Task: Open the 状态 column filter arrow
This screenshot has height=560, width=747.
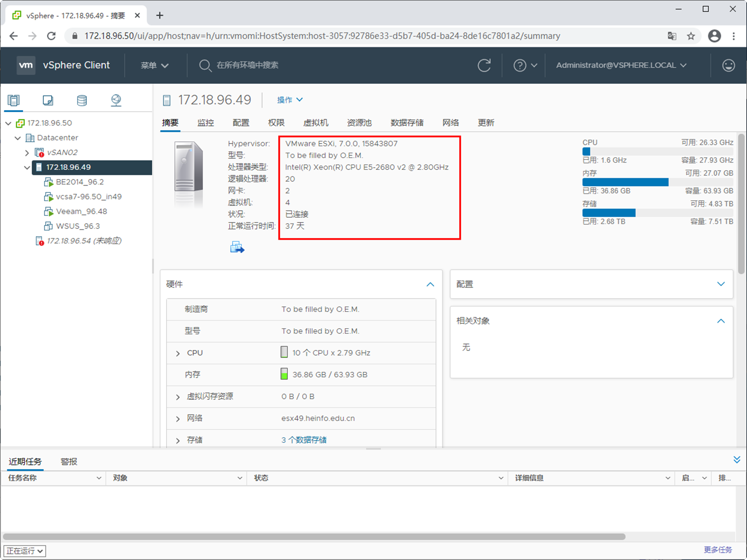Action: (501, 478)
